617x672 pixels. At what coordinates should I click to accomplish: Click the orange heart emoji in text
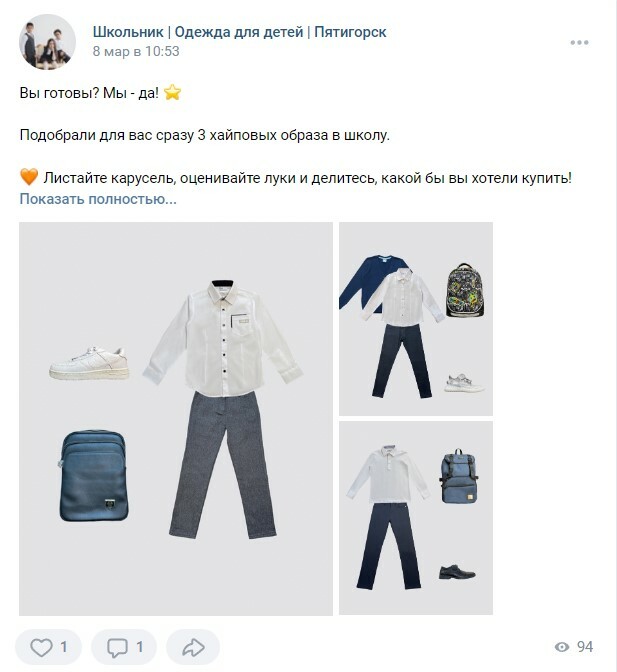point(29,177)
